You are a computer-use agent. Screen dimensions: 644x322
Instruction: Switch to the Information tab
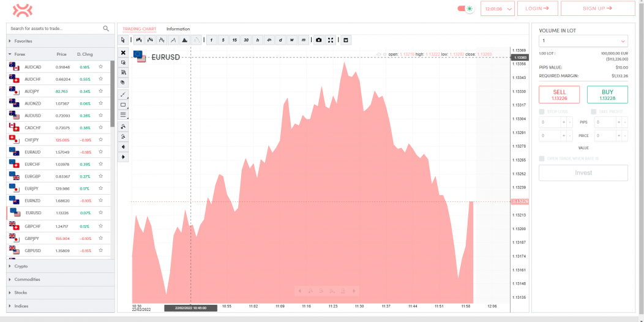pyautogui.click(x=178, y=29)
